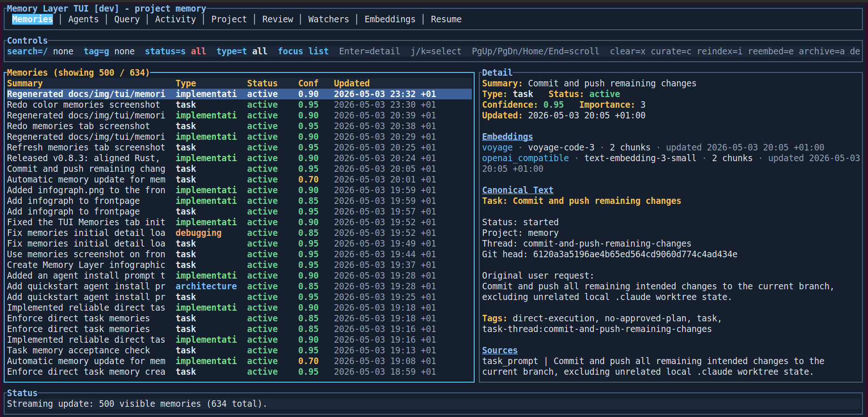The image size is (868, 417).
Task: Switch to the Activity tab
Action: [x=176, y=19]
